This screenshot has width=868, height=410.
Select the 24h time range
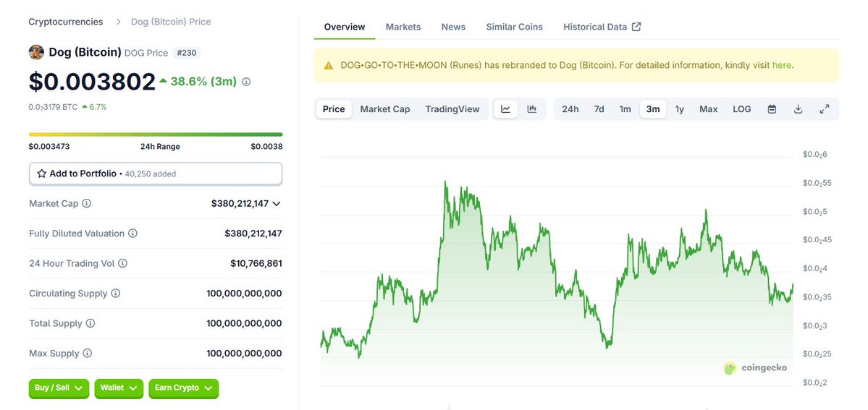[x=570, y=109]
